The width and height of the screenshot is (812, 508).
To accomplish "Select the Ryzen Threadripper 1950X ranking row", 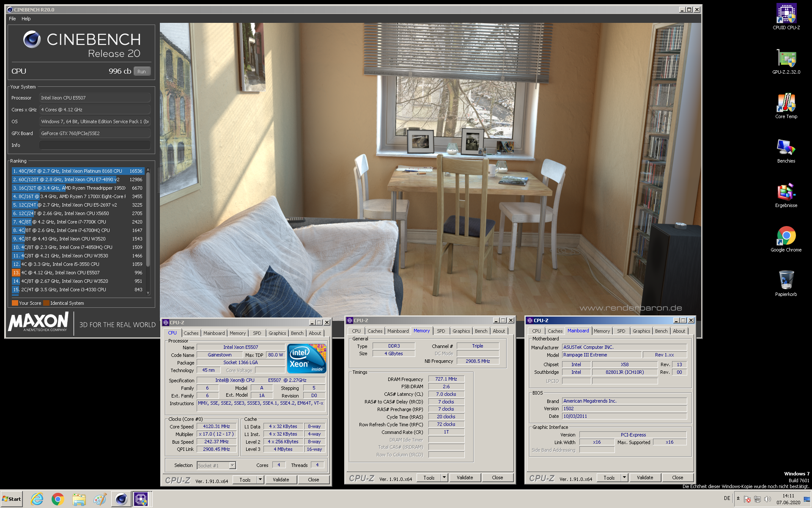I will coord(78,188).
